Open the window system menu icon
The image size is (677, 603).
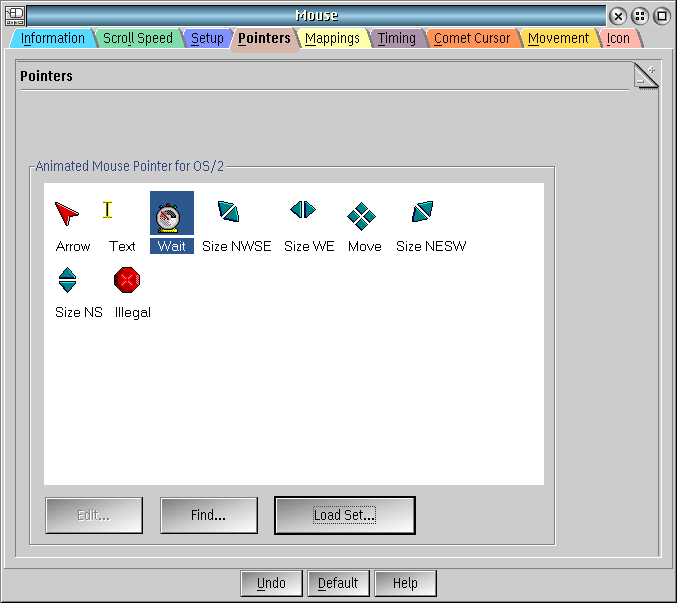click(x=15, y=16)
